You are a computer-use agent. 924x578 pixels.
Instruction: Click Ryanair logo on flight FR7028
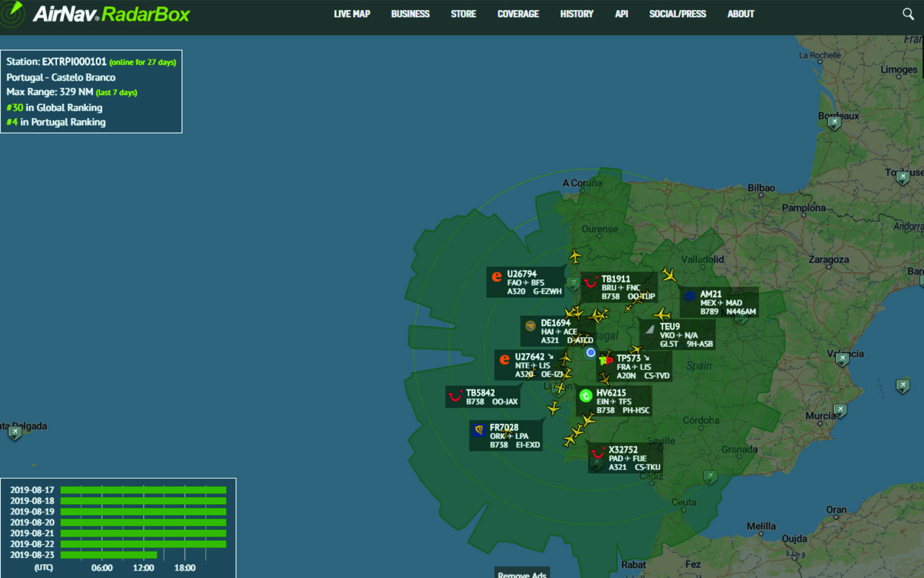tap(479, 430)
